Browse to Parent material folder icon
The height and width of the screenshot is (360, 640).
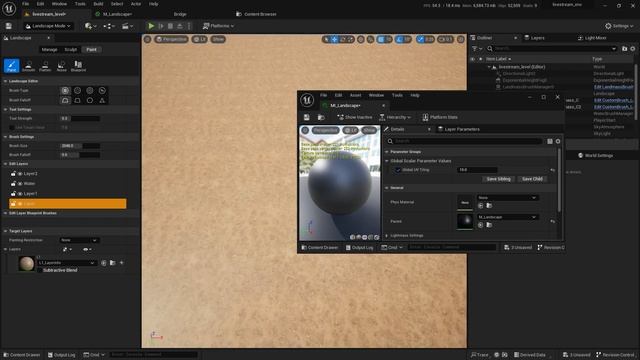pyautogui.click(x=489, y=225)
